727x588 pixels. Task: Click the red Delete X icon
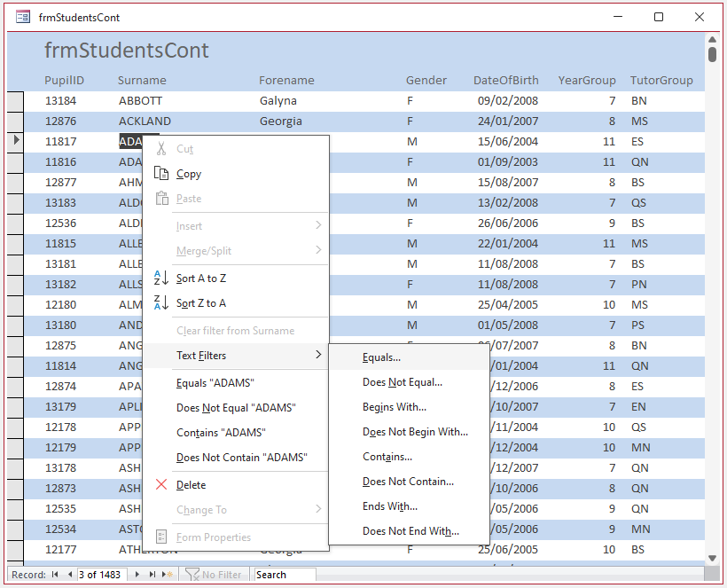click(x=161, y=484)
